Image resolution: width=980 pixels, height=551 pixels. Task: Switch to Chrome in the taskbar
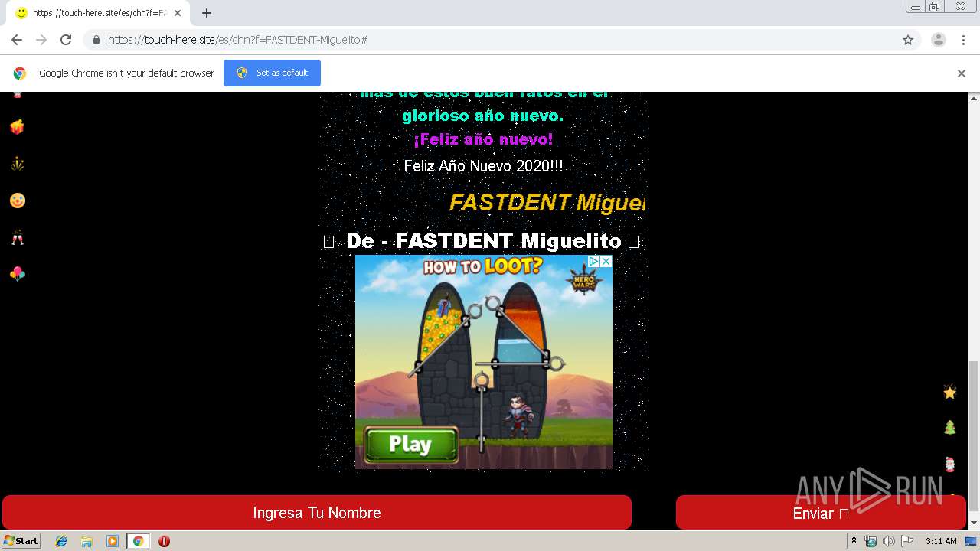click(138, 541)
